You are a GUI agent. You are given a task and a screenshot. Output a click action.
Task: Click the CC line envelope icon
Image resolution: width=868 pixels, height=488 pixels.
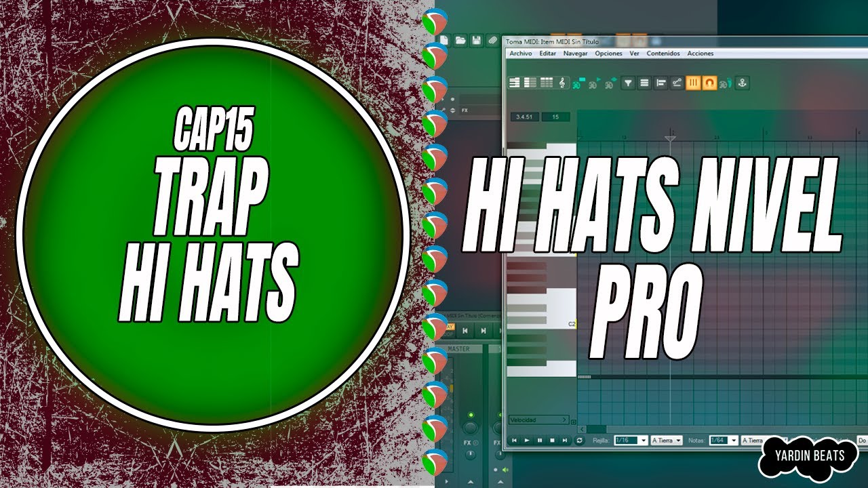tap(677, 83)
